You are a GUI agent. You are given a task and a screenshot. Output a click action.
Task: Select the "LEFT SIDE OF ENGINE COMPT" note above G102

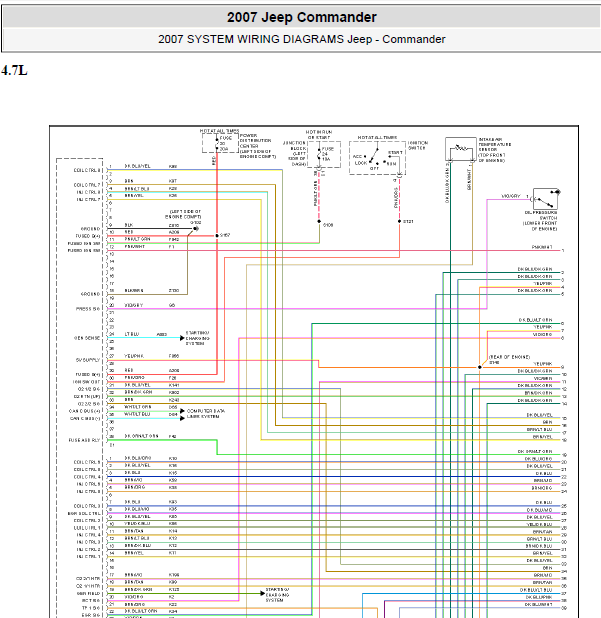[183, 214]
